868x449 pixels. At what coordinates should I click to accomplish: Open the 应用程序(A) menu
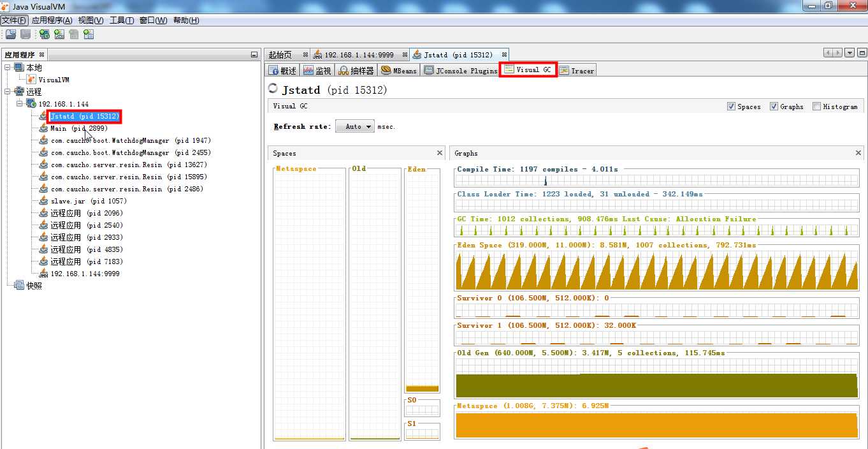[x=52, y=20]
